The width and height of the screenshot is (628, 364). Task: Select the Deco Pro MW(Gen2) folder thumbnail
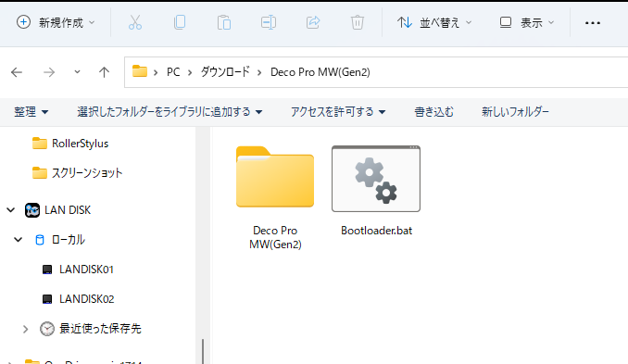click(275, 177)
